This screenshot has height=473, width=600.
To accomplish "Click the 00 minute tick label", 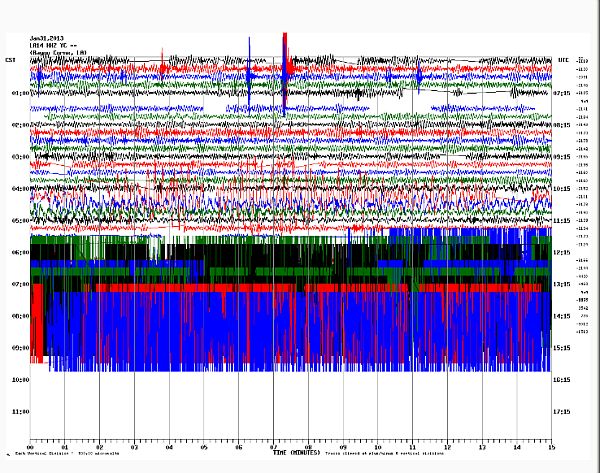I will pos(31,447).
